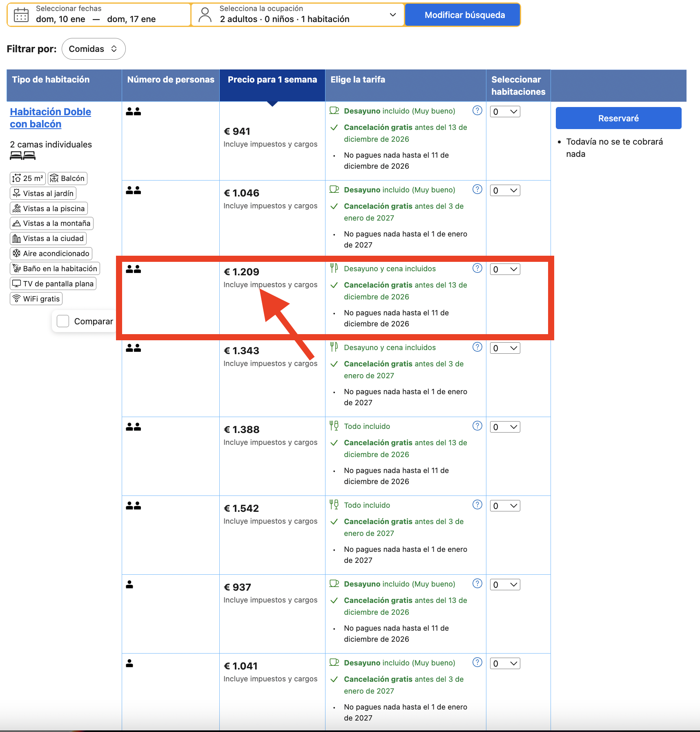
Task: Open room quantity dropdown for €1.041
Action: 505,663
